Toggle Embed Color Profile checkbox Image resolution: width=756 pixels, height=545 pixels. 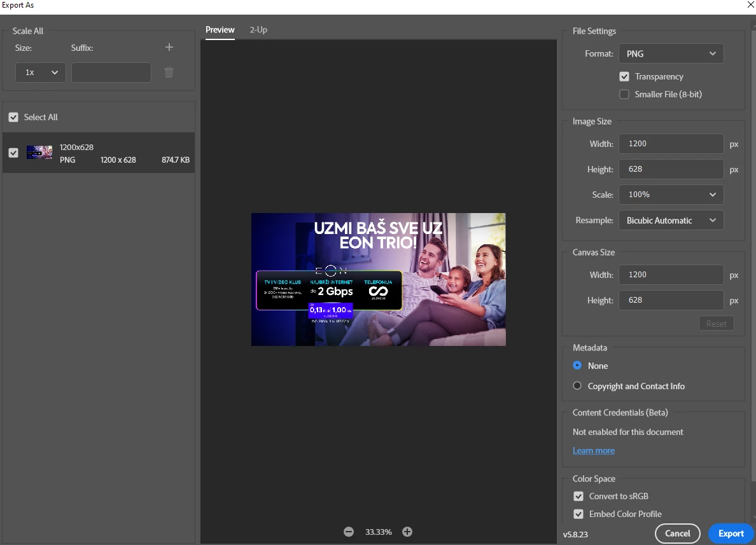click(x=578, y=514)
